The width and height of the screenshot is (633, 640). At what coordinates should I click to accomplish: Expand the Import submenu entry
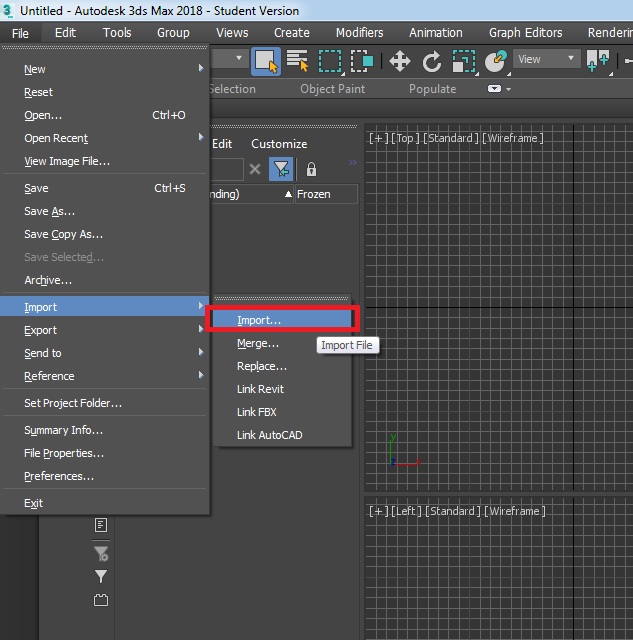click(104, 307)
